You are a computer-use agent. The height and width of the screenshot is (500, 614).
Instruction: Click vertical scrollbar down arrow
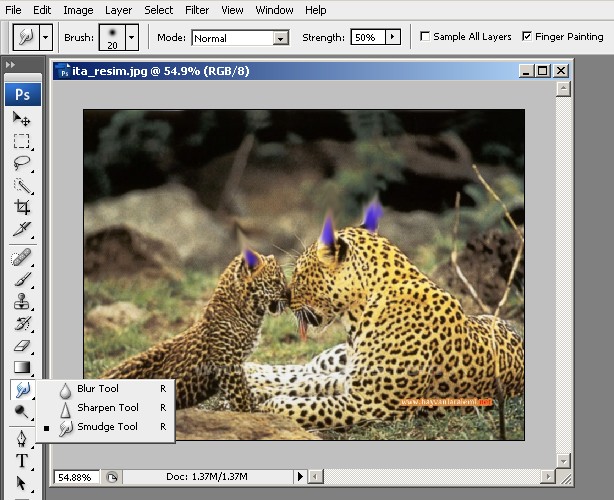pos(563,461)
